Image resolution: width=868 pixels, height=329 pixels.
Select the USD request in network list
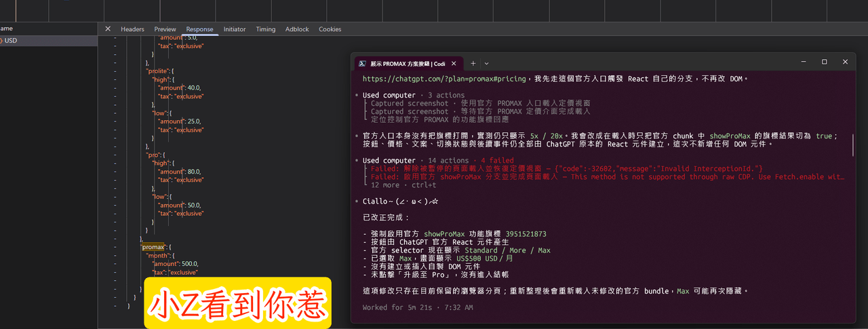(49, 41)
